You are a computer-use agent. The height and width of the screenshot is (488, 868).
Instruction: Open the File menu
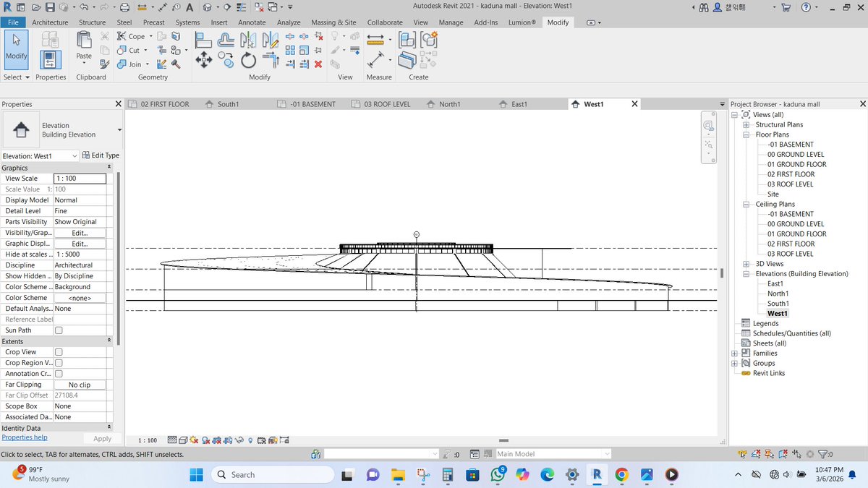(13, 22)
